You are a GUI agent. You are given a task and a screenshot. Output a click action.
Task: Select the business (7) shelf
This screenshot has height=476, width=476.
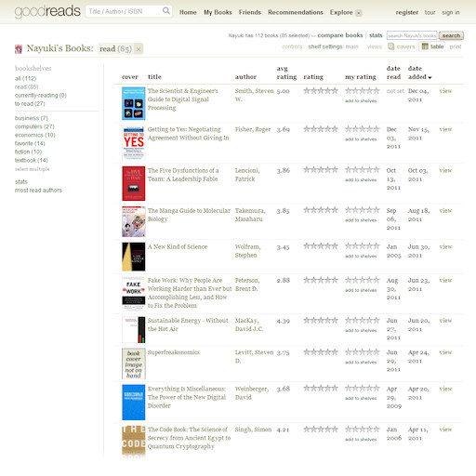pos(32,118)
